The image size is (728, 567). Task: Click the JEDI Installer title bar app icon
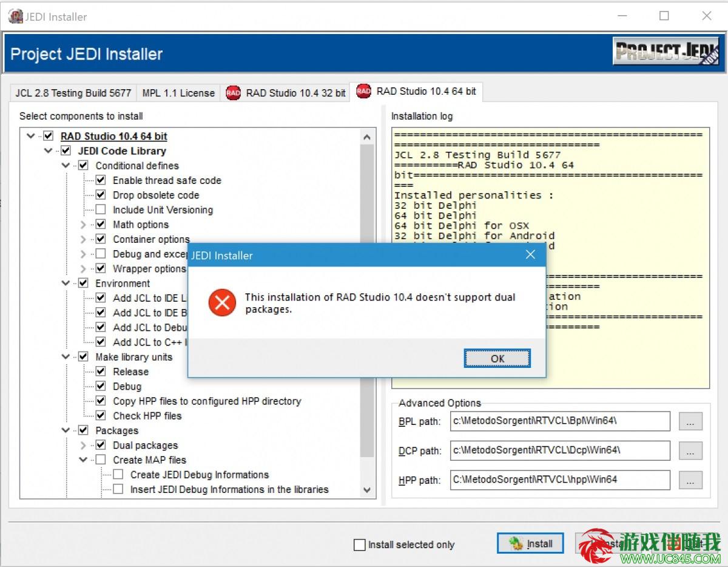point(15,16)
